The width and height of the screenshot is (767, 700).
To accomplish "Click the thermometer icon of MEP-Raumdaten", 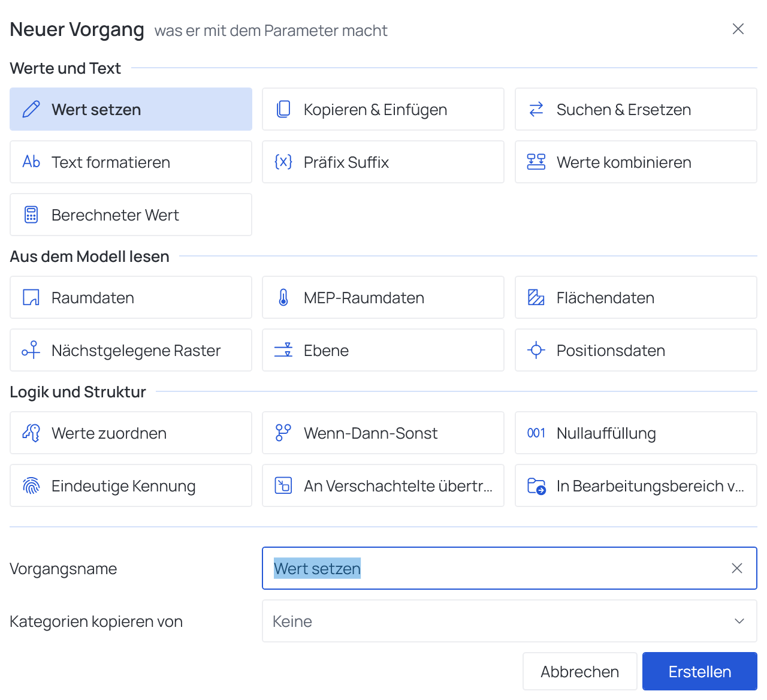I will (283, 297).
